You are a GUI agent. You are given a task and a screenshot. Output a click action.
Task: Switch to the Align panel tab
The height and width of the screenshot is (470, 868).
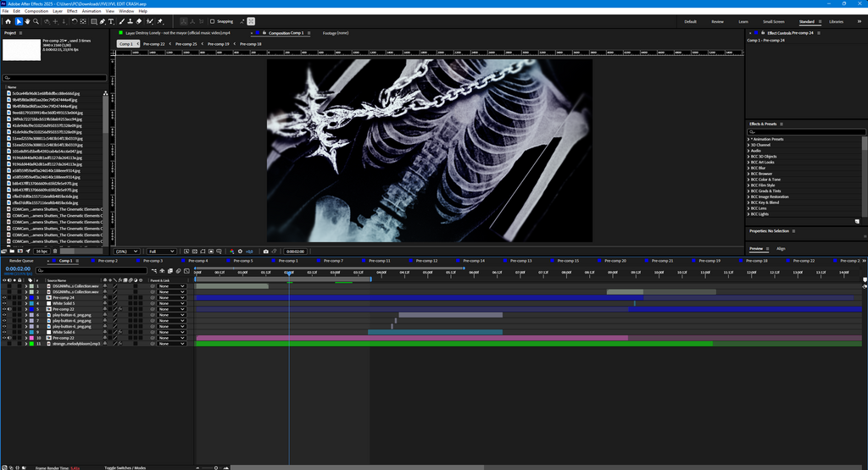click(x=781, y=249)
